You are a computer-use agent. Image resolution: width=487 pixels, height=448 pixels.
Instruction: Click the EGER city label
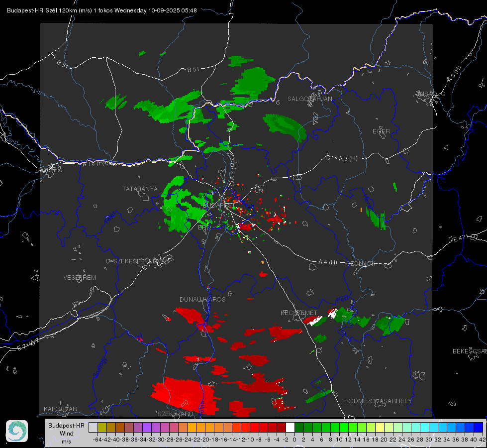click(x=381, y=131)
